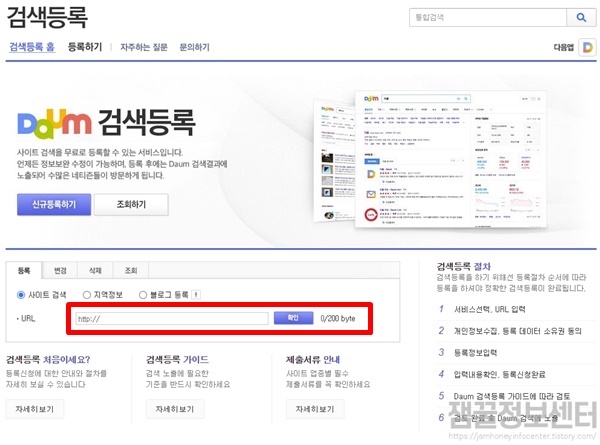Click the 제출서류 안내 heading
The width and height of the screenshot is (600, 445).
pos(313,360)
